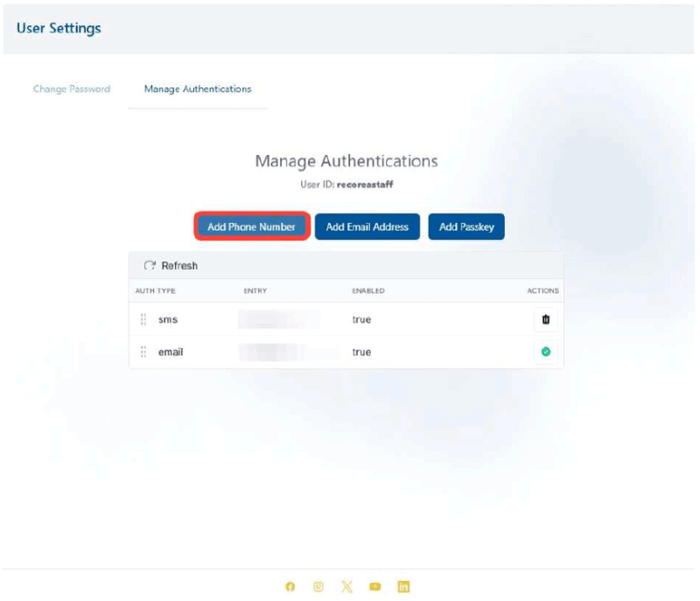Click the LinkedIn footer icon
Screen dimensions: 700x601
click(x=403, y=587)
